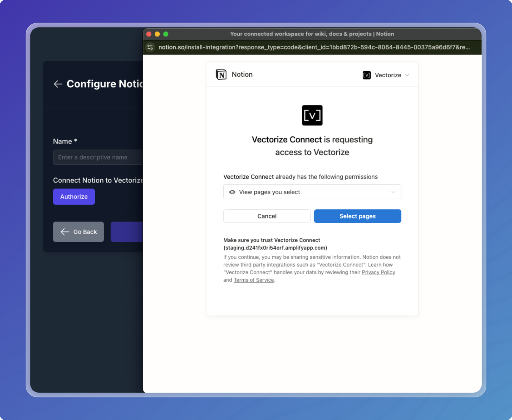Click the 'Vectorize Connect is requesting' heading
This screenshot has height=420, width=512.
pos(312,140)
